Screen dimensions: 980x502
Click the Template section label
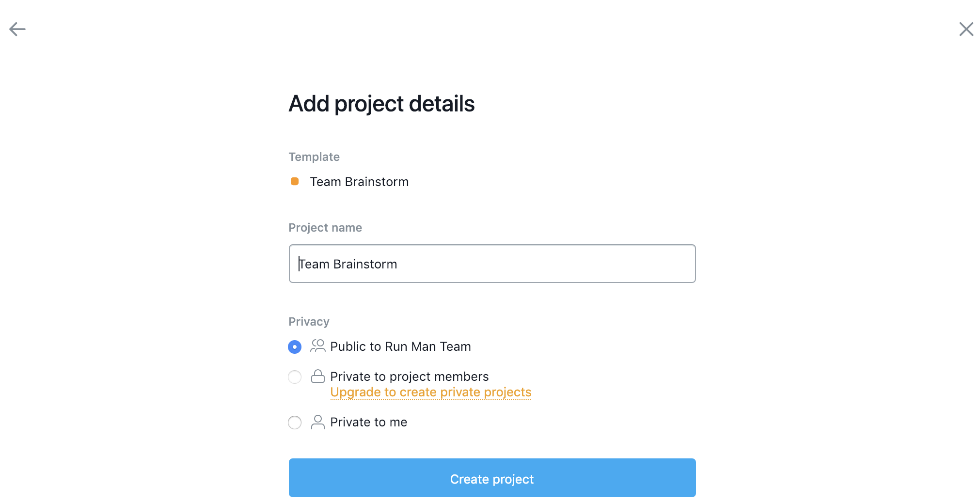point(314,157)
